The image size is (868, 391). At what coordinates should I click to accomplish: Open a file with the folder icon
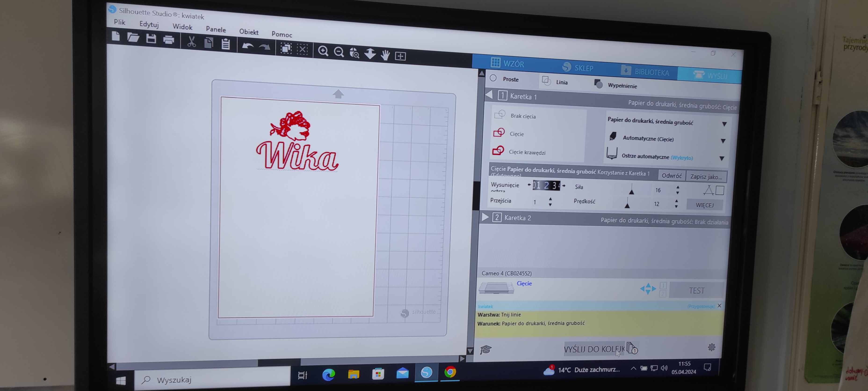pyautogui.click(x=133, y=37)
